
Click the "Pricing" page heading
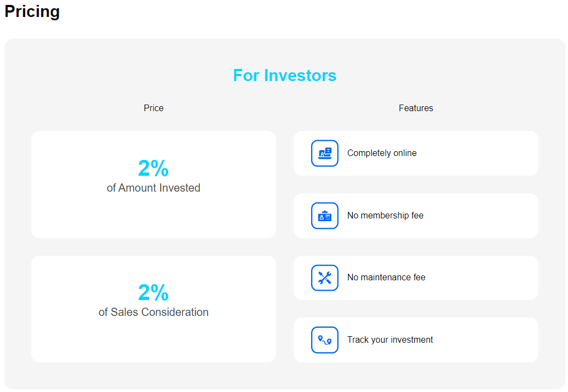32,11
